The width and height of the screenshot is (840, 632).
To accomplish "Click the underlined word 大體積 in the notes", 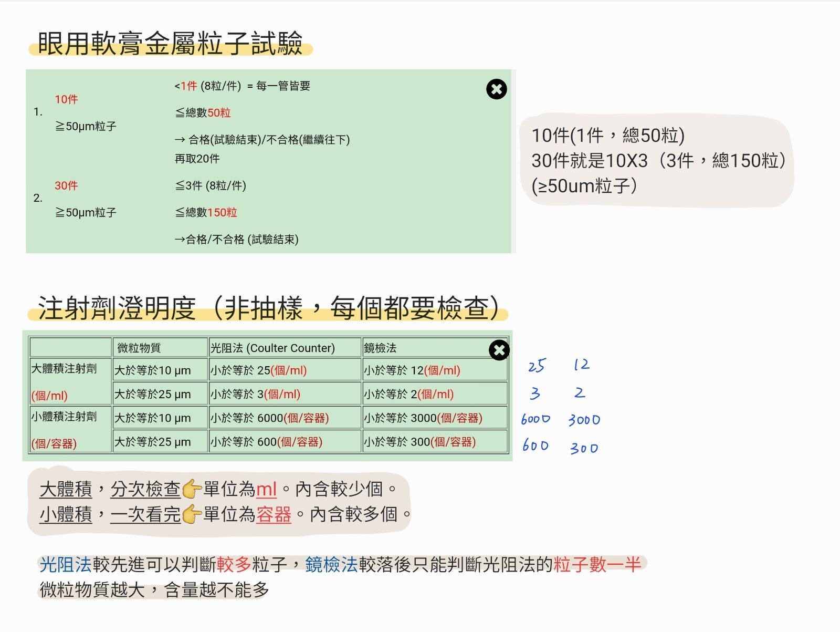I will pos(66,489).
